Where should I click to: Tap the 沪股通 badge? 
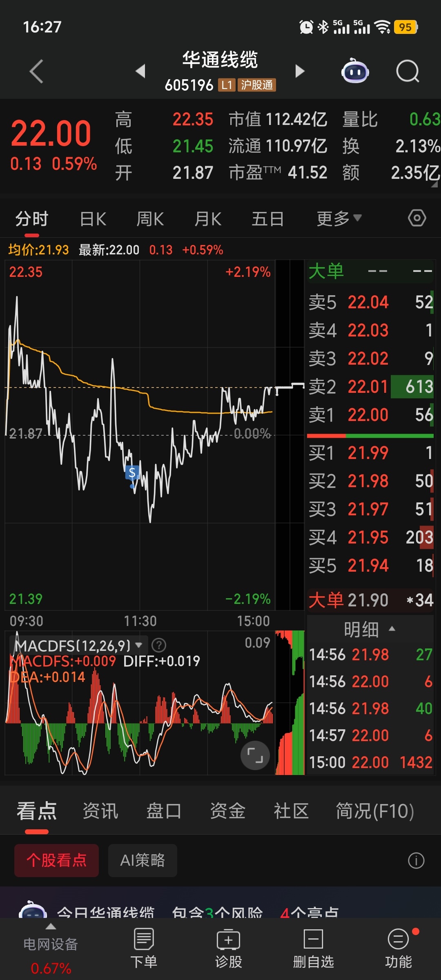257,85
